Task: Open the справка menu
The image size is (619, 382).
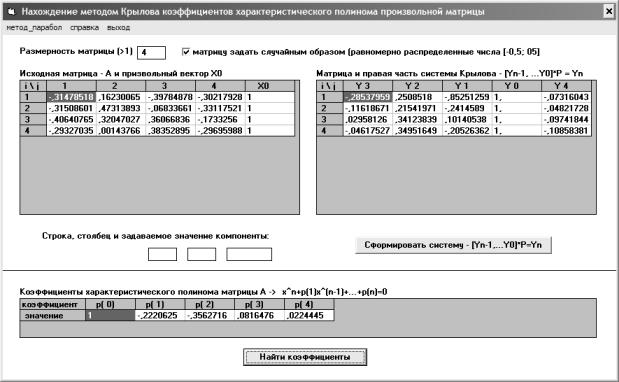Action: [84, 28]
